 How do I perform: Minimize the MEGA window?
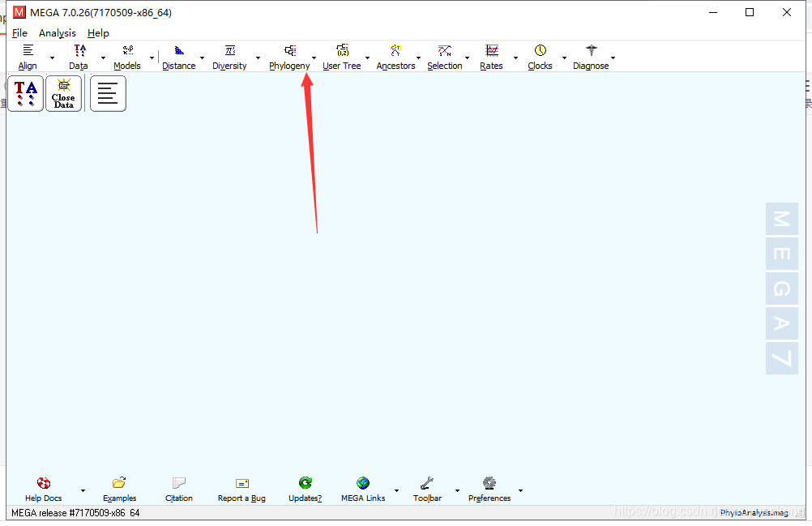click(x=713, y=12)
